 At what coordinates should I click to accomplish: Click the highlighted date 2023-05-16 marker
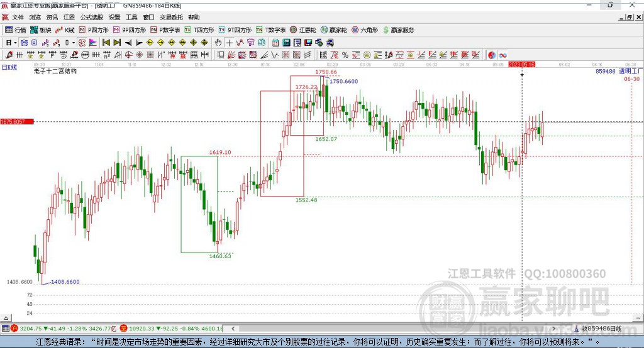click(521, 65)
